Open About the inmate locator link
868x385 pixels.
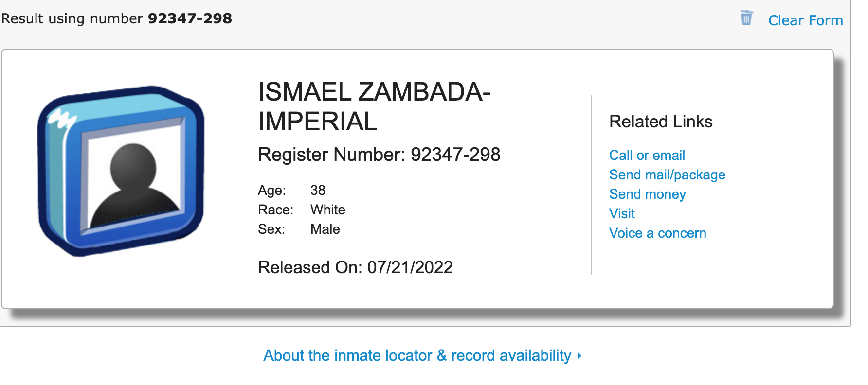417,355
